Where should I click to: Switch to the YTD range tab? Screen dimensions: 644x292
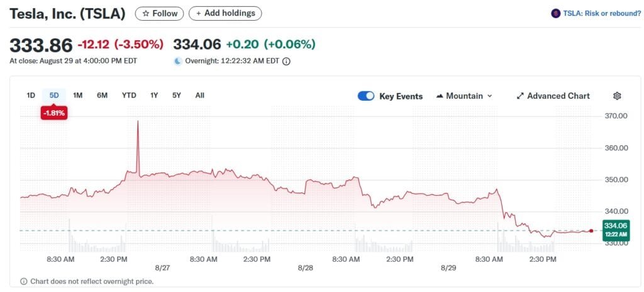click(x=129, y=96)
